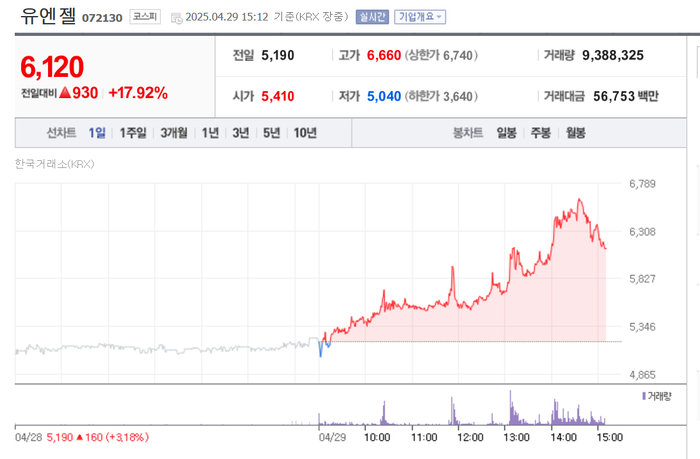Click the 15:00 time axis label

pyautogui.click(x=610, y=437)
